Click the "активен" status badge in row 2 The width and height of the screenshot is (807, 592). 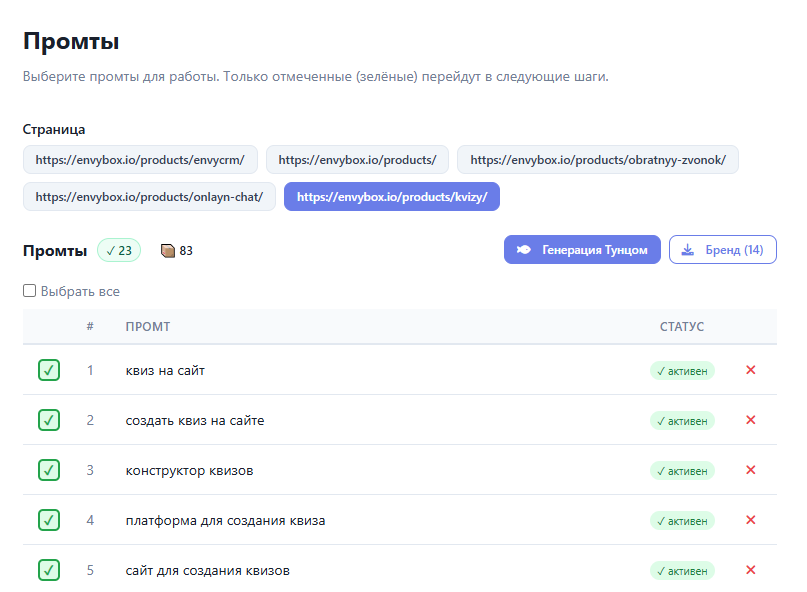point(682,421)
